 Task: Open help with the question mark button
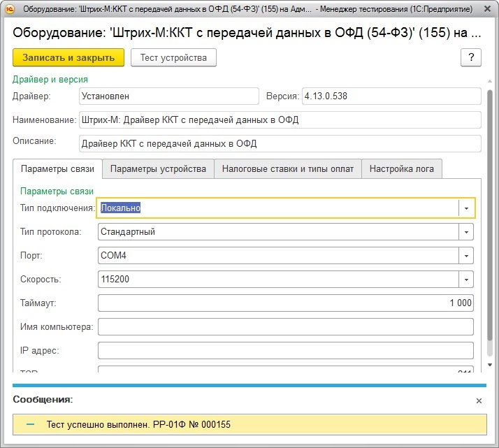[471, 57]
